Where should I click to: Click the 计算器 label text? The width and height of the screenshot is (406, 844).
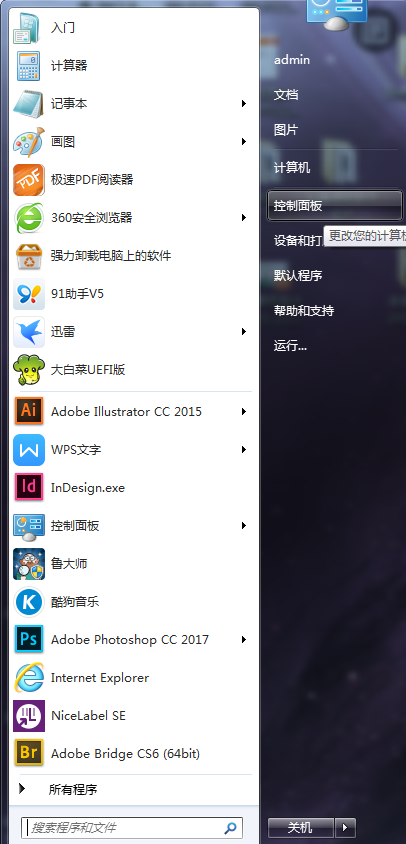click(69, 66)
